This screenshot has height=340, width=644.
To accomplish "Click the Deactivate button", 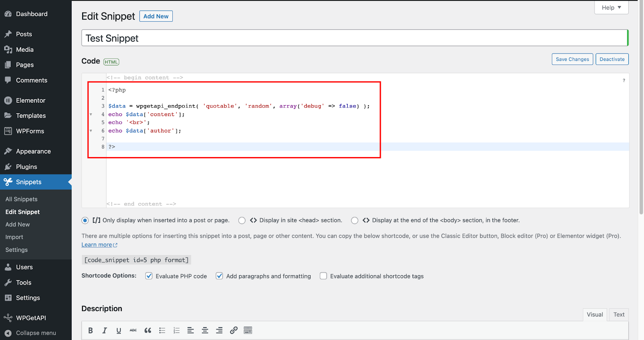I will click(x=612, y=59).
